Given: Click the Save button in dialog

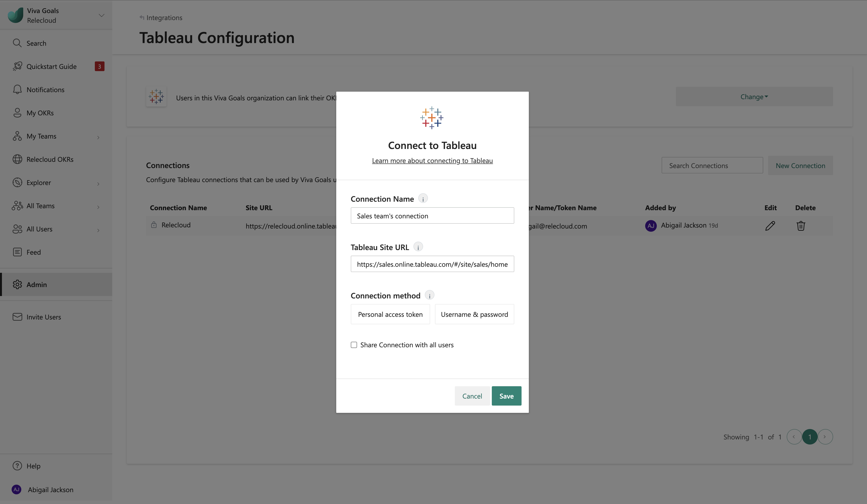Looking at the screenshot, I should point(506,395).
